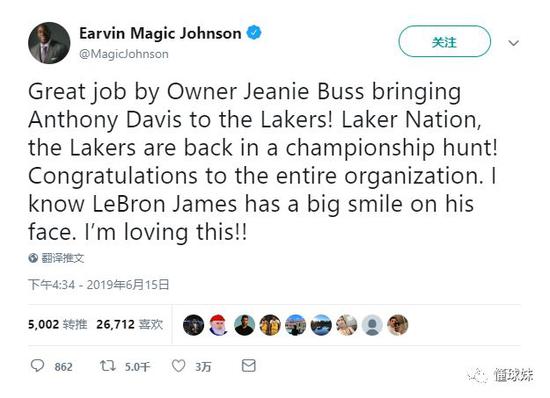Click the envelope direct message icon
The height and width of the screenshot is (398, 550).
click(249, 365)
